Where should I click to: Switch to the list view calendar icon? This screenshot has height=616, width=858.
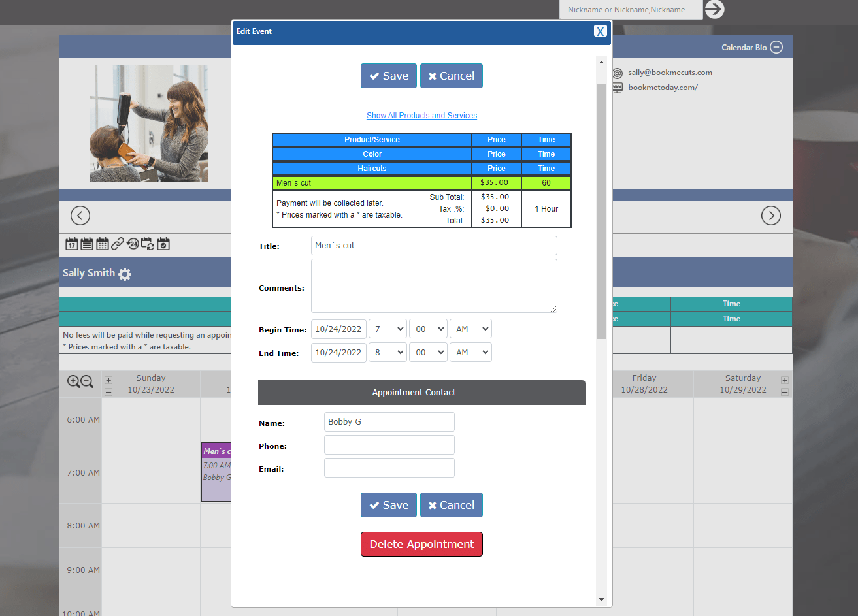(x=87, y=244)
